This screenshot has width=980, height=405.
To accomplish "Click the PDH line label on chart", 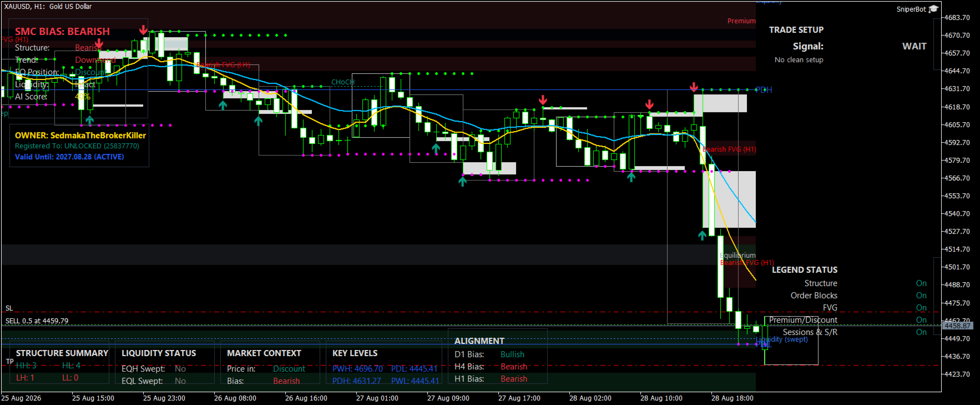I will tap(764, 90).
